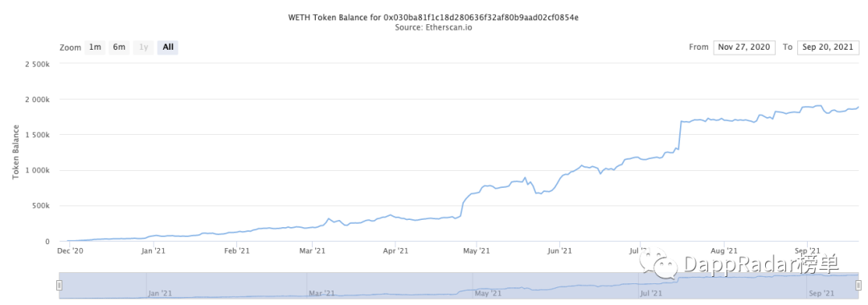868x305 pixels.
Task: Edit the From date field Nov 27, 2020
Action: tap(744, 47)
